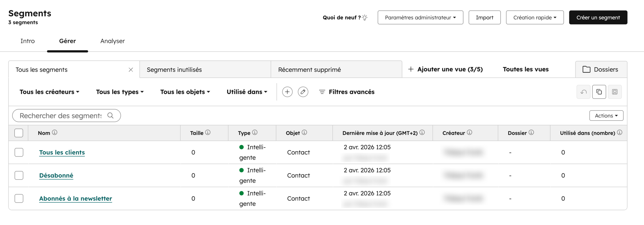Open the Récemment supprimé view tab
The height and width of the screenshot is (225, 644).
click(336, 69)
